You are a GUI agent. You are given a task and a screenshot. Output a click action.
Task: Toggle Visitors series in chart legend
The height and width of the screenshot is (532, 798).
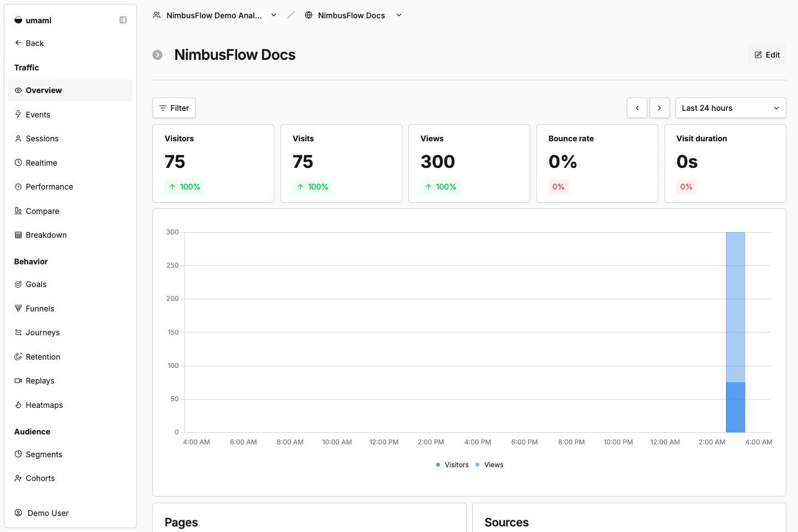click(452, 465)
